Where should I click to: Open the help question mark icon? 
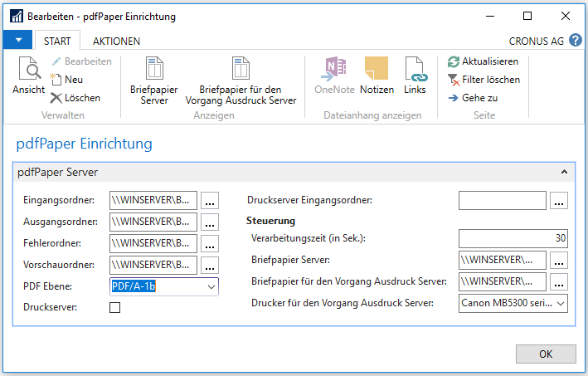pyautogui.click(x=576, y=40)
